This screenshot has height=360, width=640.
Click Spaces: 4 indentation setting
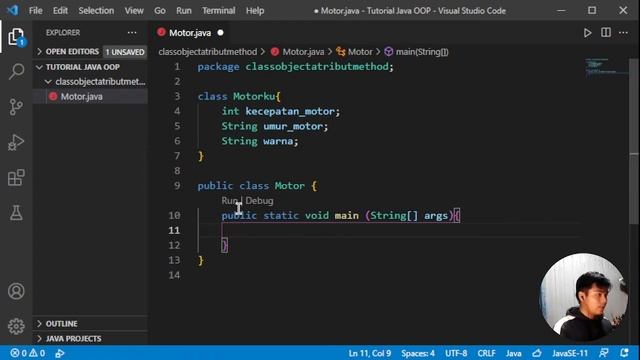tap(418, 353)
